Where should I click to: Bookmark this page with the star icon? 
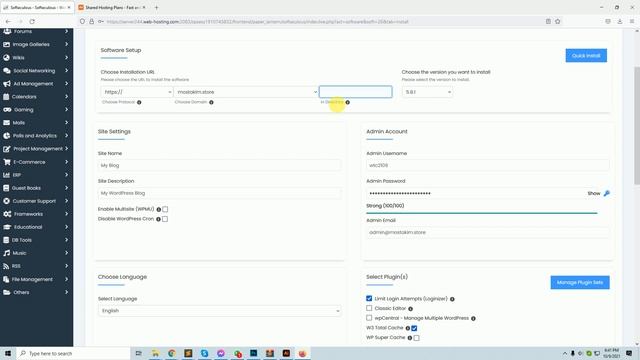(x=558, y=22)
